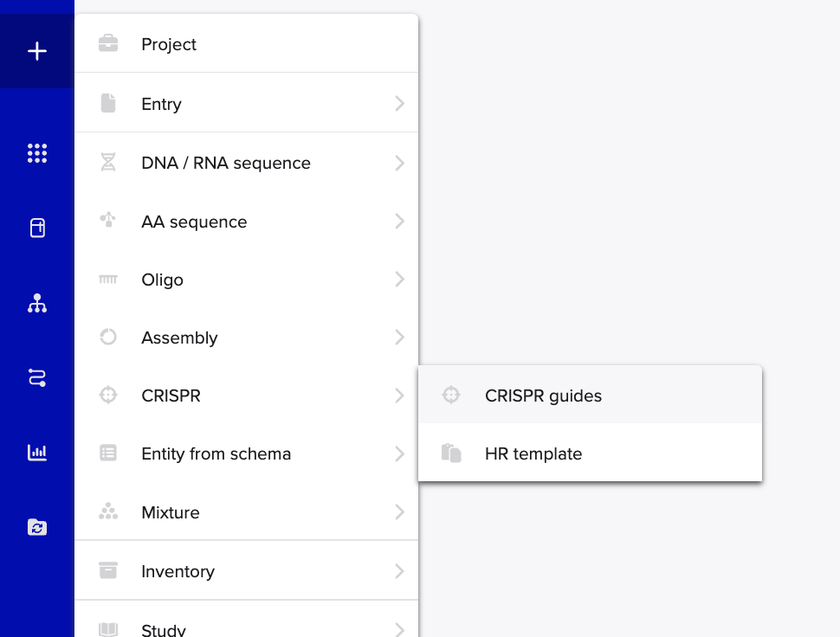Choose CRISPR guides from the submenu

click(590, 395)
